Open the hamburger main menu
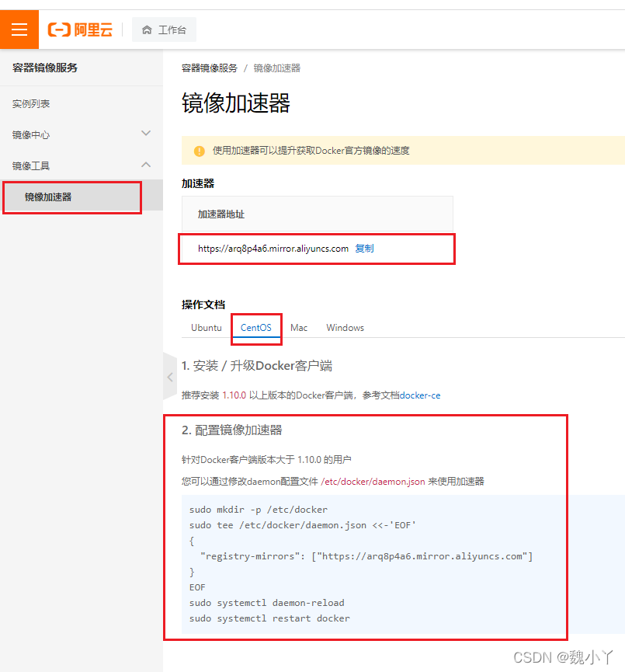The width and height of the screenshot is (625, 672). [19, 30]
